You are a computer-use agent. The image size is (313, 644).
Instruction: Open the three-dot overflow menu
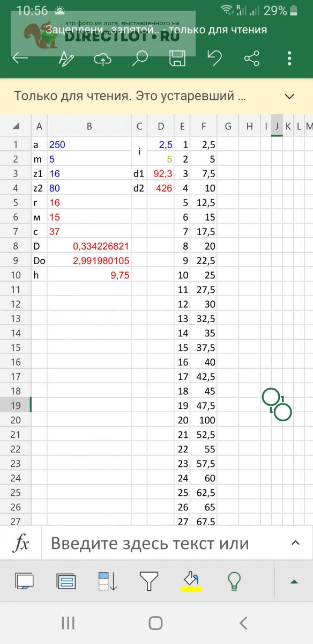pos(289,58)
